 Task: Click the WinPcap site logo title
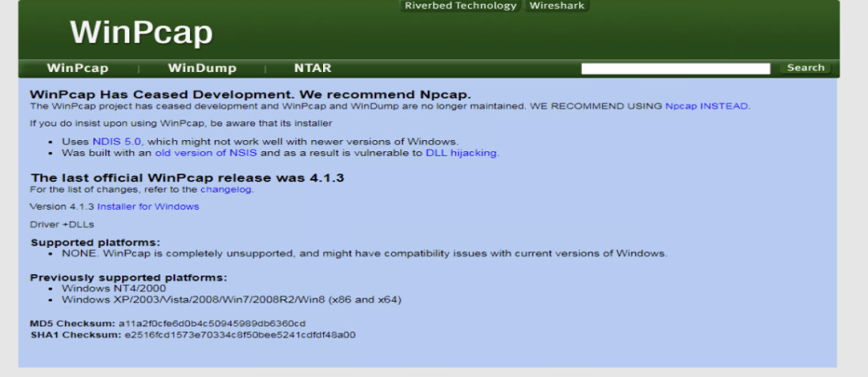141,32
